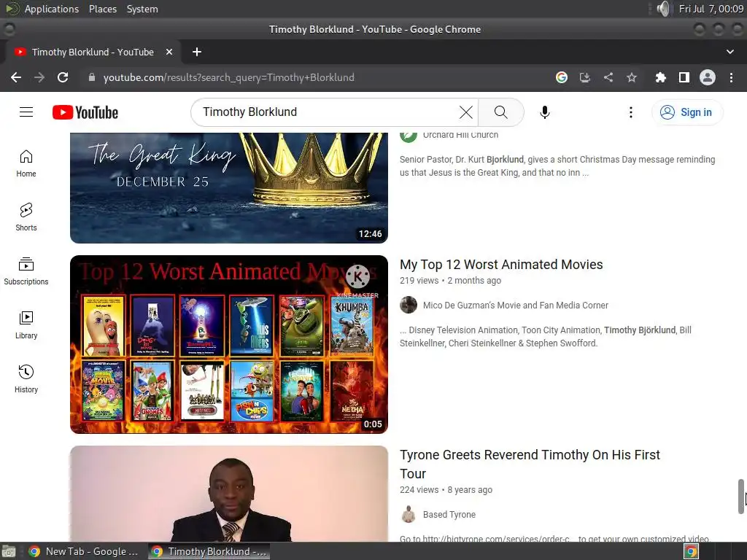Click the clock showing Fri Jul 7

pos(711,9)
